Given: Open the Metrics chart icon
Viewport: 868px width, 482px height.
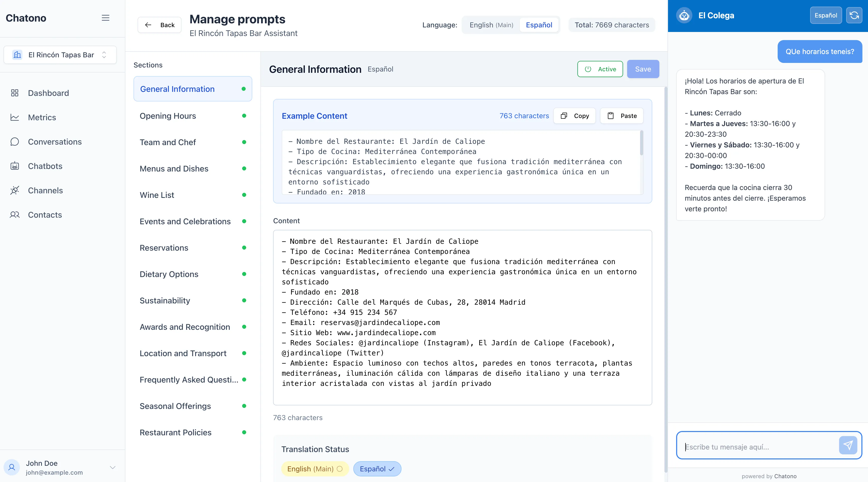Looking at the screenshot, I should click(14, 117).
